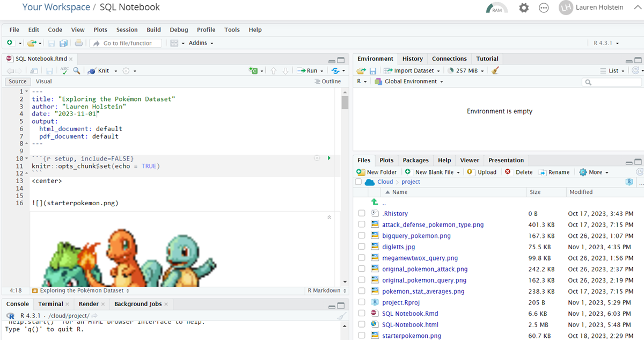Click the ellipsis options icon in header

[544, 8]
